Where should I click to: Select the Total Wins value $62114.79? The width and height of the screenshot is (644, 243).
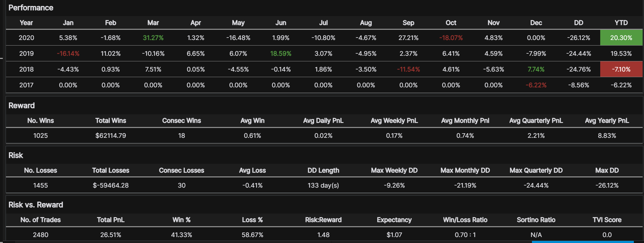(111, 136)
